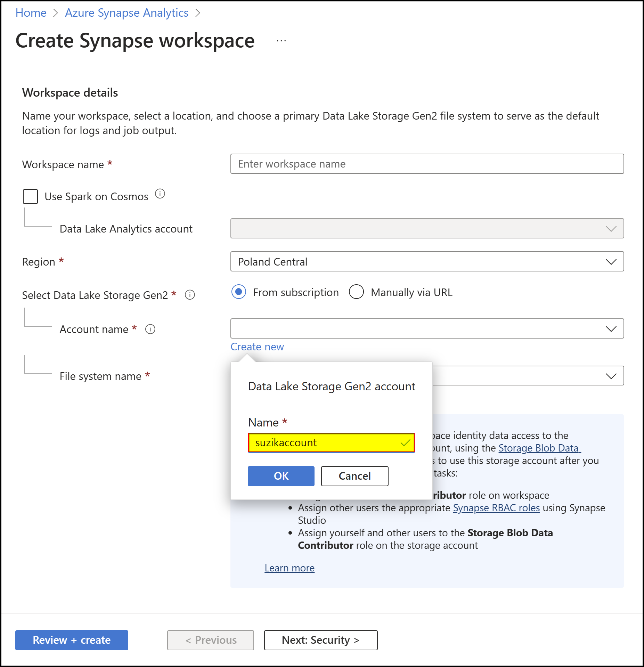Click Review + create button
Viewport: 644px width, 667px height.
pos(72,640)
